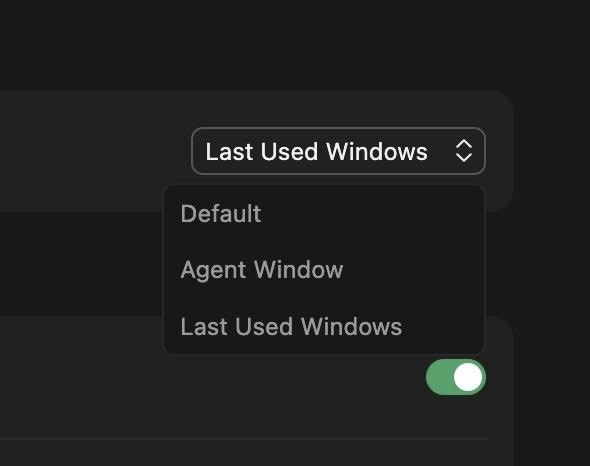Image resolution: width=590 pixels, height=466 pixels.
Task: Click the double-arrow stepper icon beside Last Used Windows
Action: 464,151
